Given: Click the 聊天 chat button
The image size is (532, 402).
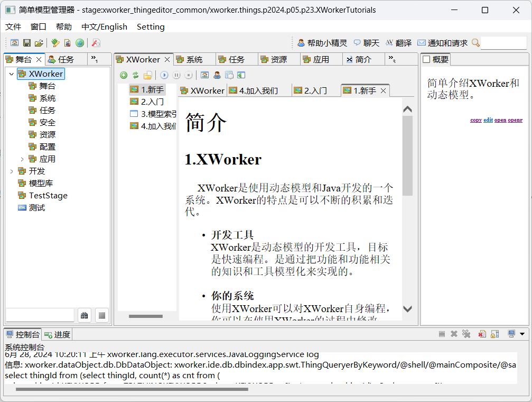Looking at the screenshot, I should 367,43.
